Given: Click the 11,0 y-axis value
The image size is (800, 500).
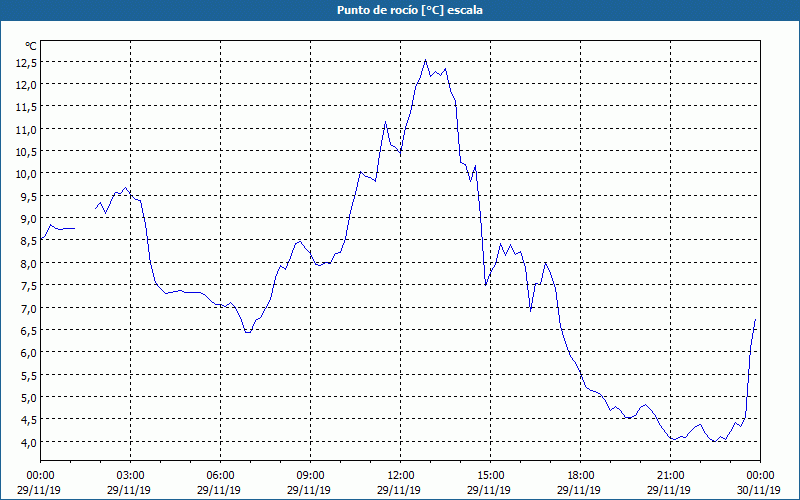Looking at the screenshot, I should click(x=27, y=130).
